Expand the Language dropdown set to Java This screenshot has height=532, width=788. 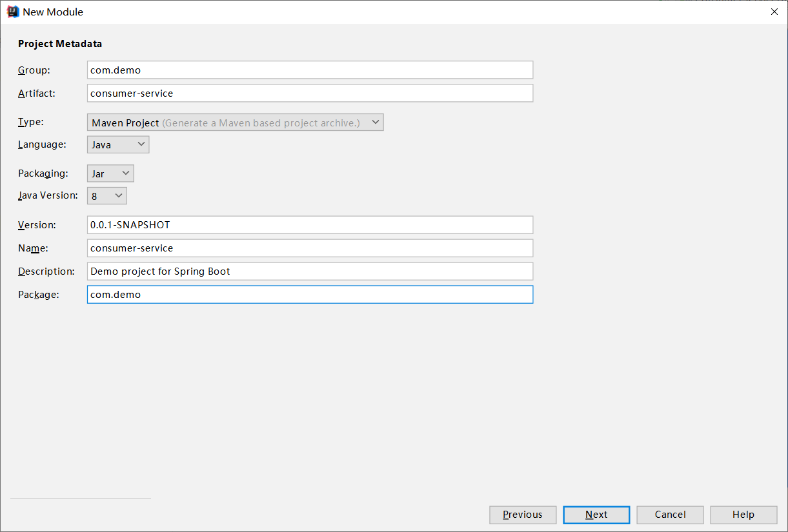(118, 144)
